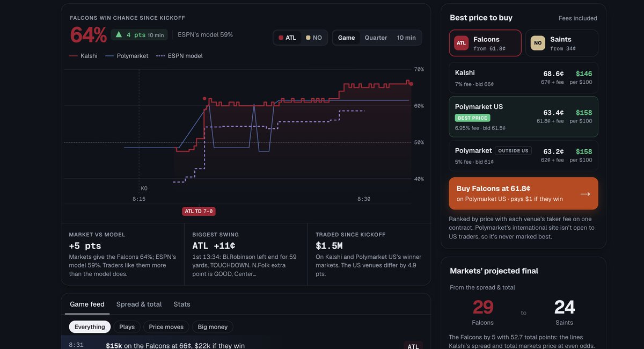Click the ATL tag in feed row
The height and width of the screenshot is (349, 644).
(413, 346)
